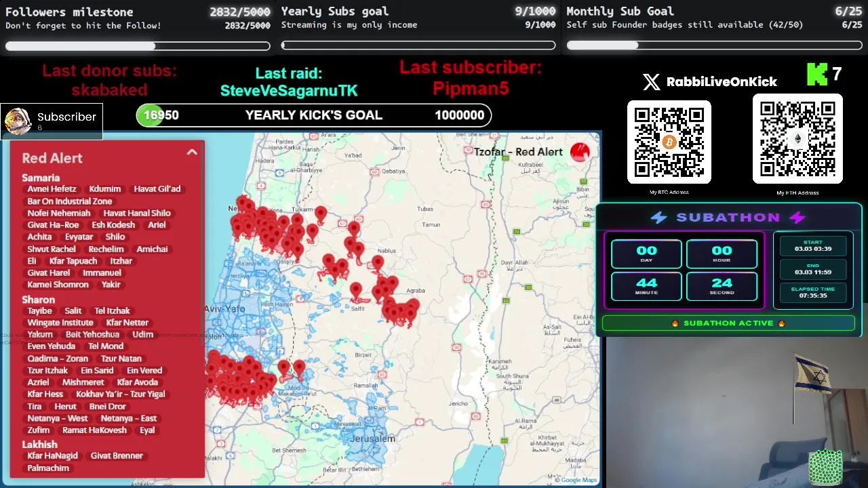This screenshot has width=868, height=488.
Task: Select Kfar HaNagid in Lakhish list
Action: (52, 455)
